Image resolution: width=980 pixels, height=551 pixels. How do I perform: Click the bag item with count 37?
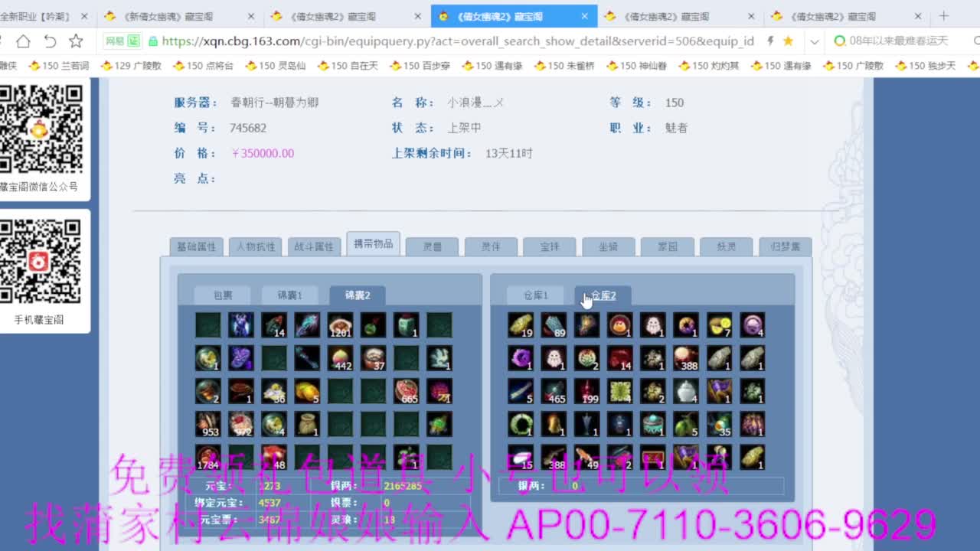pos(374,358)
